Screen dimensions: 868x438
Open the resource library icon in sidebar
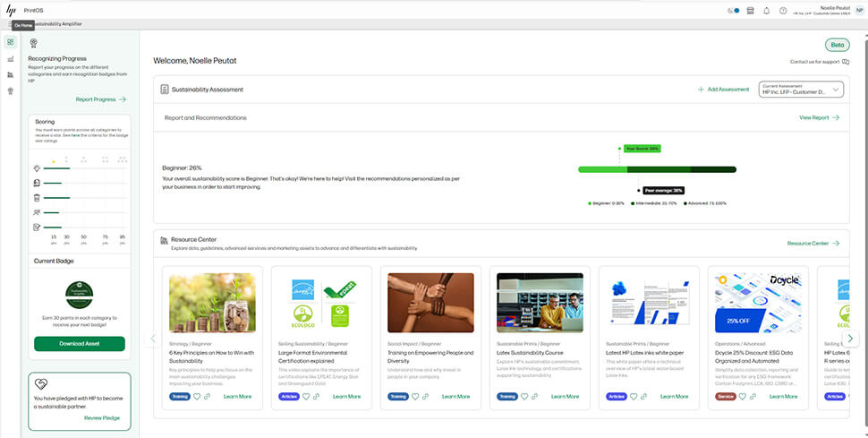click(11, 75)
